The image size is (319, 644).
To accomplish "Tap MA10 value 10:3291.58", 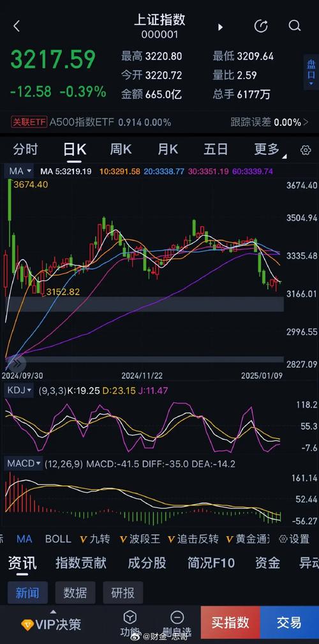I will 120,171.
